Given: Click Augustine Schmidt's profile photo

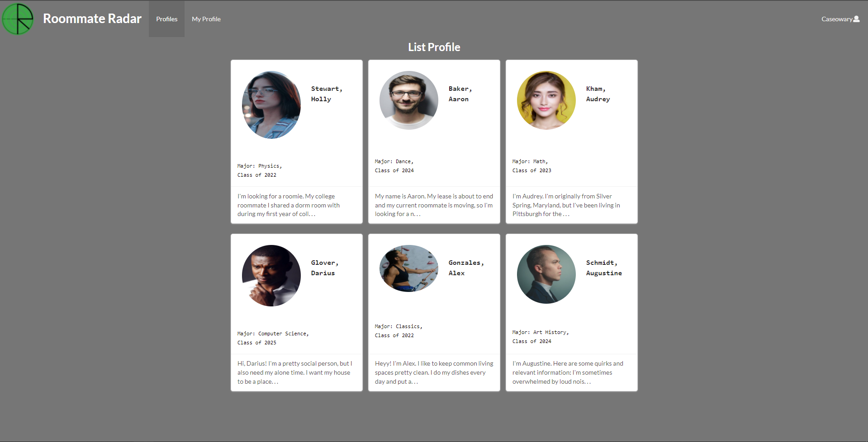Looking at the screenshot, I should tap(546, 274).
